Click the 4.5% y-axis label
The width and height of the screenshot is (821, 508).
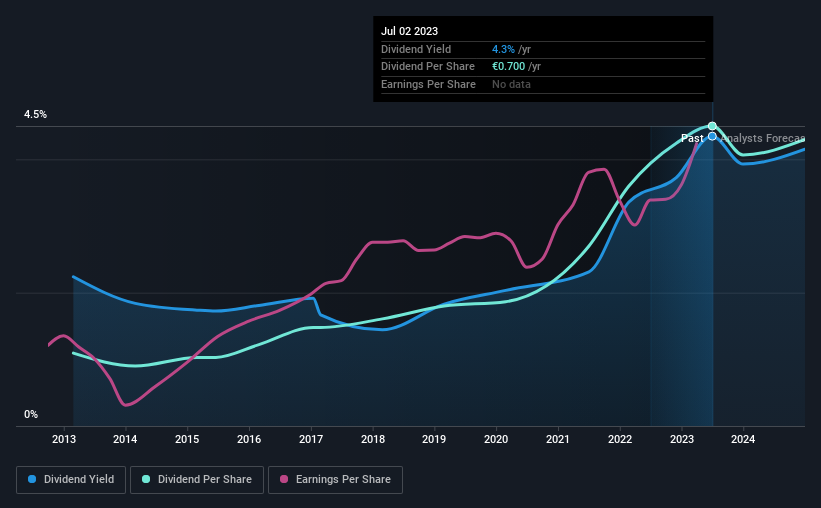point(36,115)
